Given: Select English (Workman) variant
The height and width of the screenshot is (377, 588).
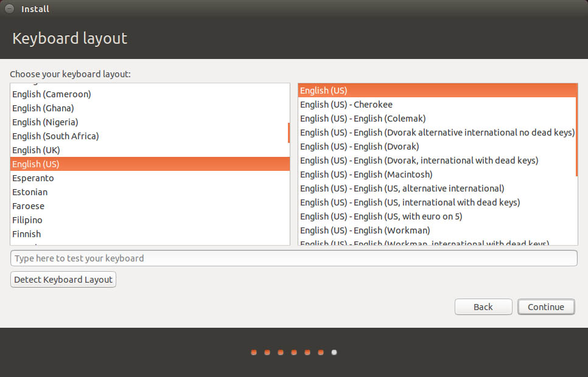Looking at the screenshot, I should pos(437,230).
